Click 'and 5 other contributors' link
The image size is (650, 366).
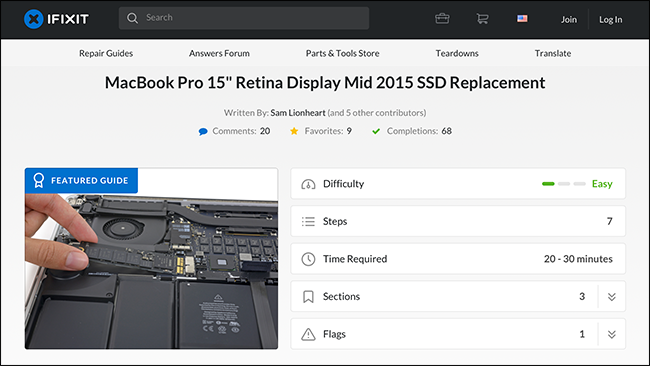coord(376,113)
